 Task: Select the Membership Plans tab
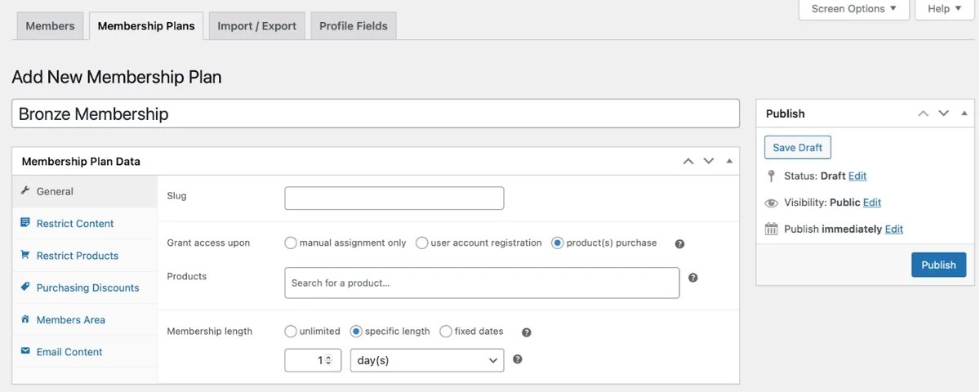146,25
